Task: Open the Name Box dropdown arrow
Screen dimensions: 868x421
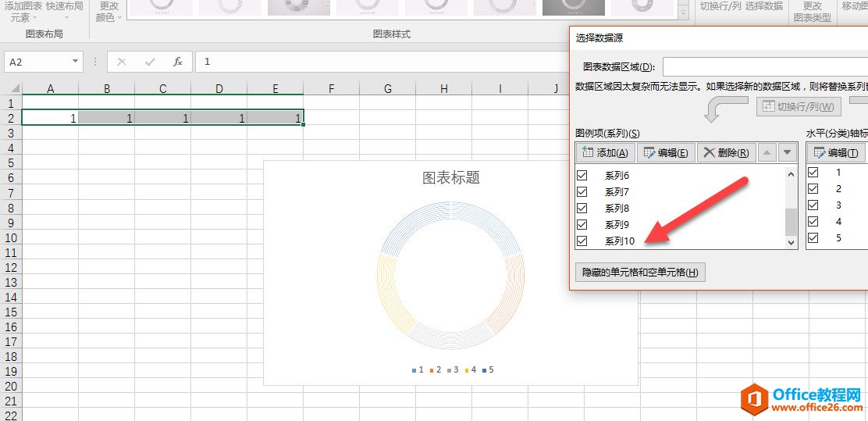Action: (76, 62)
